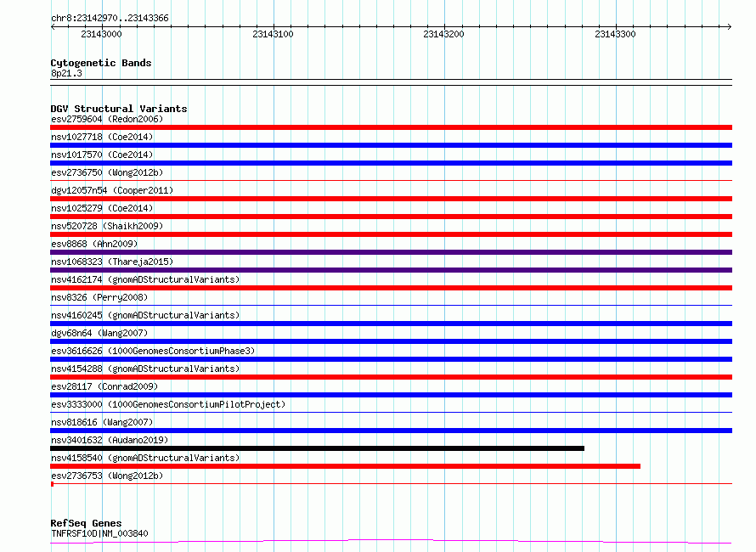
Task: Open the nsv520728 (Shaikh2009) variant label
Action: (107, 226)
